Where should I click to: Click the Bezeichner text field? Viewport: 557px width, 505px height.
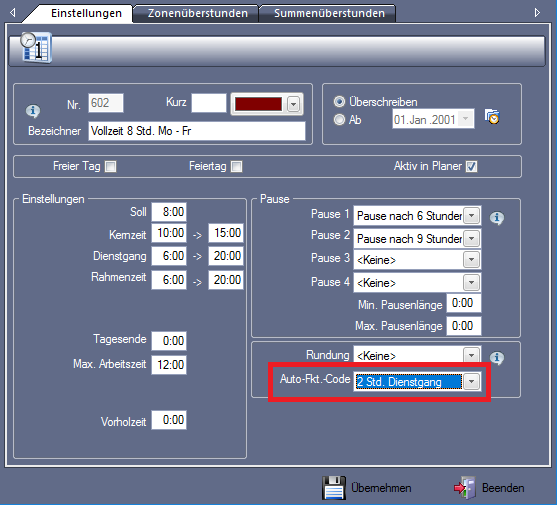tap(197, 131)
